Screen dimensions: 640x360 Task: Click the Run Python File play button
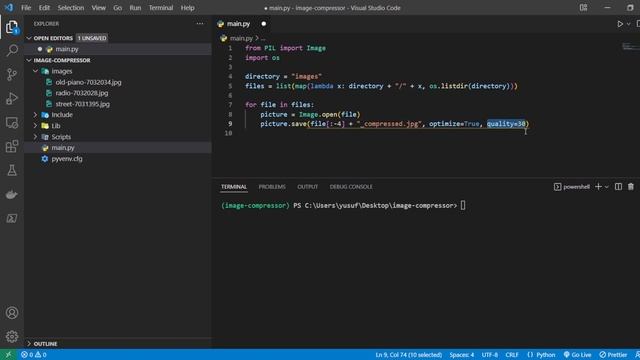620,24
